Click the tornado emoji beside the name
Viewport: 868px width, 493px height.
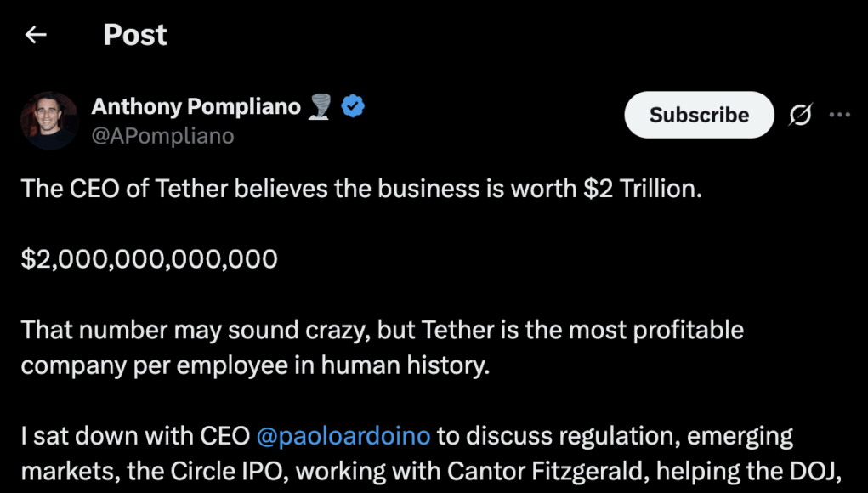pos(320,106)
